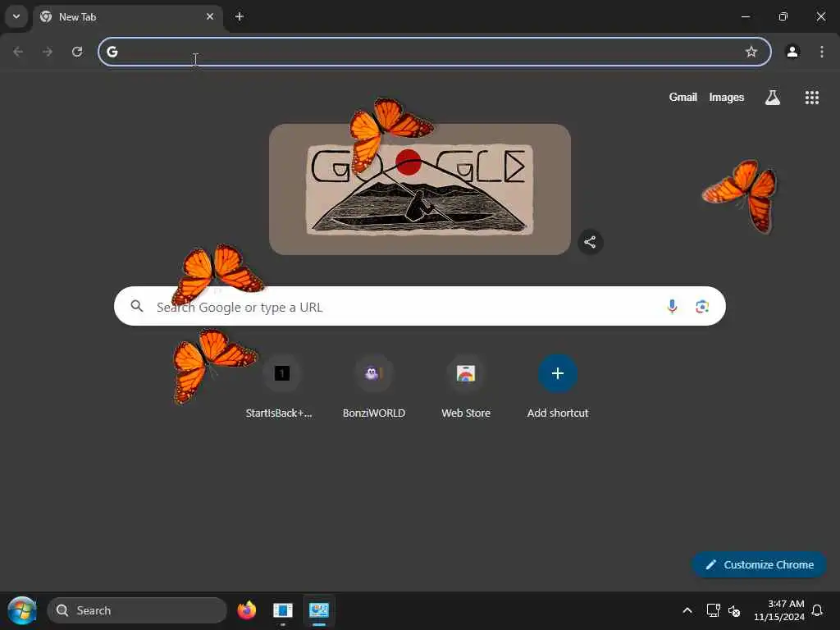This screenshot has width=840, height=630.
Task: Open a new tab with plus button
Action: pyautogui.click(x=240, y=16)
